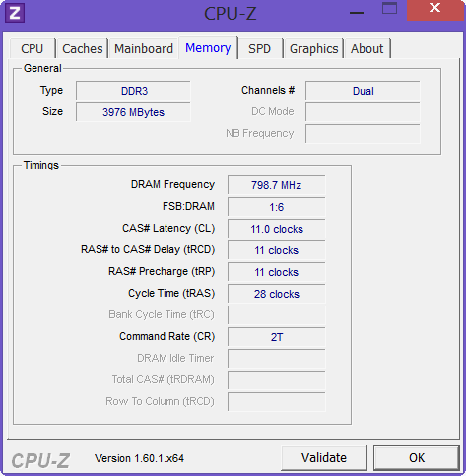Click the 3976 MBytes size field

[x=133, y=112]
